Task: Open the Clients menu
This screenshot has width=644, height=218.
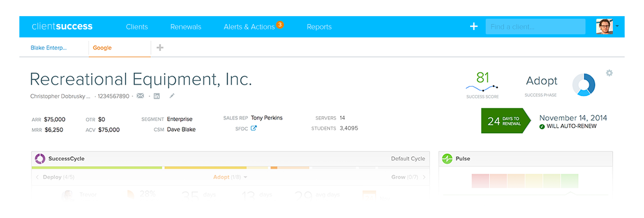Action: (137, 27)
